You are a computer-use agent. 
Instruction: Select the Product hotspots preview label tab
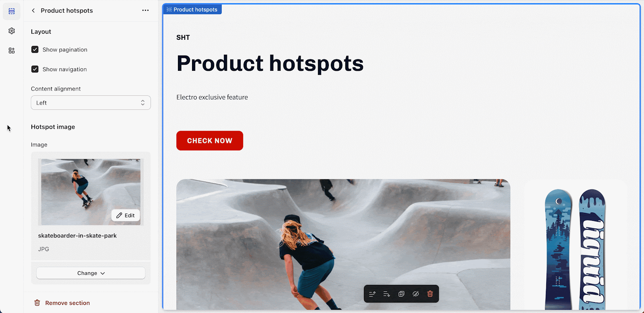192,10
